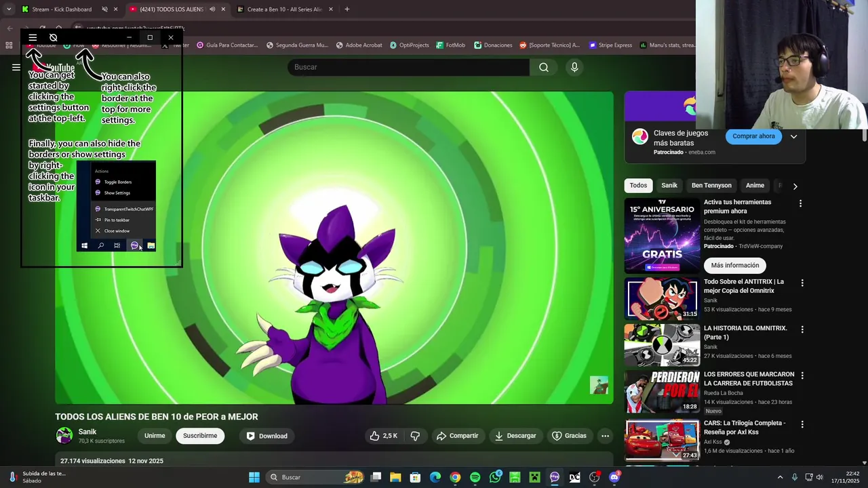
Task: Like the video with thumbs-up 2,5 K
Action: (383, 436)
